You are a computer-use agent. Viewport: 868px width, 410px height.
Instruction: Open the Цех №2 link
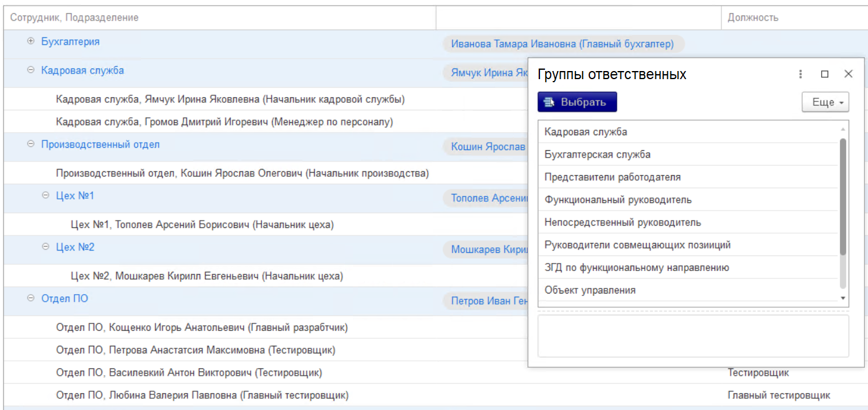75,247
